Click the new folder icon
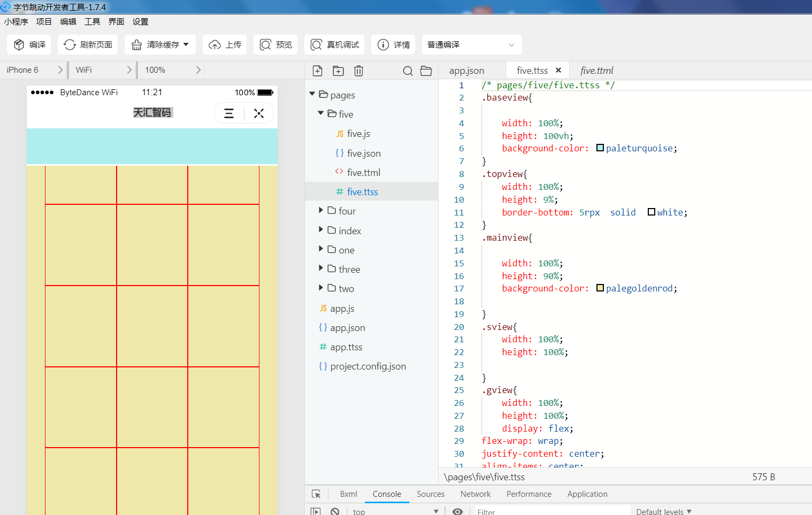This screenshot has height=515, width=812. [x=338, y=71]
